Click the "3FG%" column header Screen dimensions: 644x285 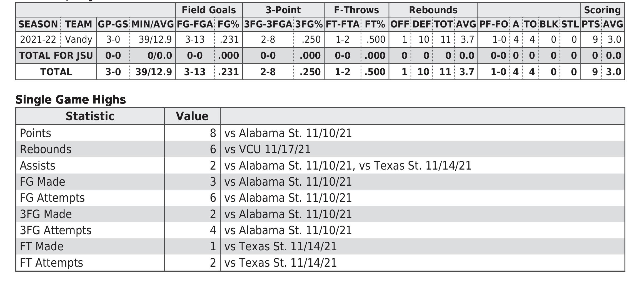tap(309, 24)
